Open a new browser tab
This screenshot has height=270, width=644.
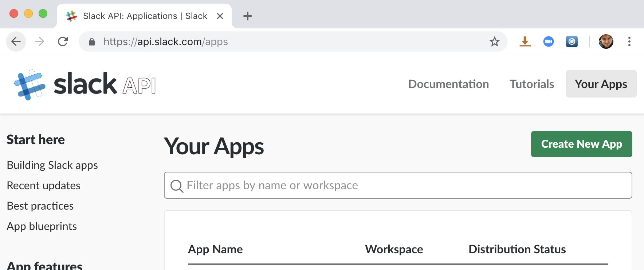[248, 16]
